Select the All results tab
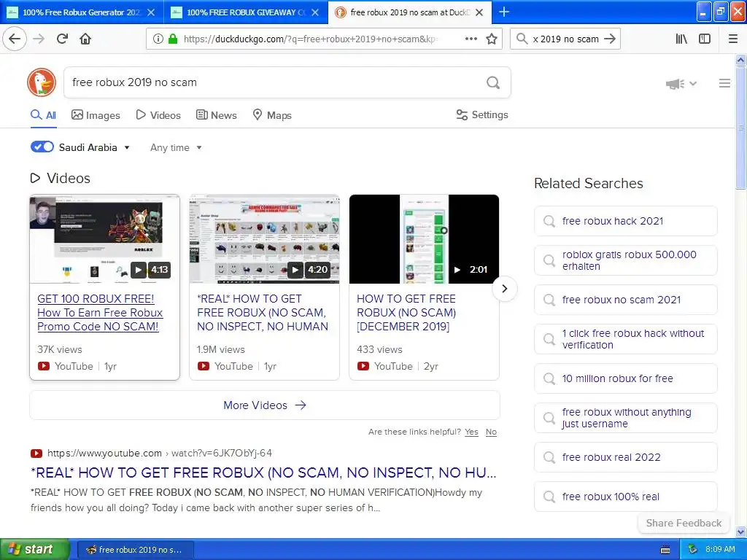Viewport: 747px width, 560px height. 43,115
